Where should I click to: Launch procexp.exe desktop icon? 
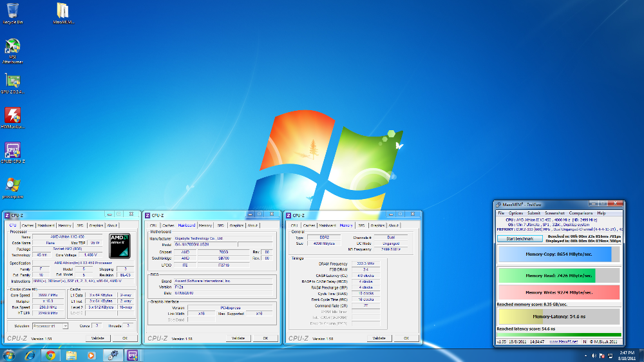click(x=12, y=188)
